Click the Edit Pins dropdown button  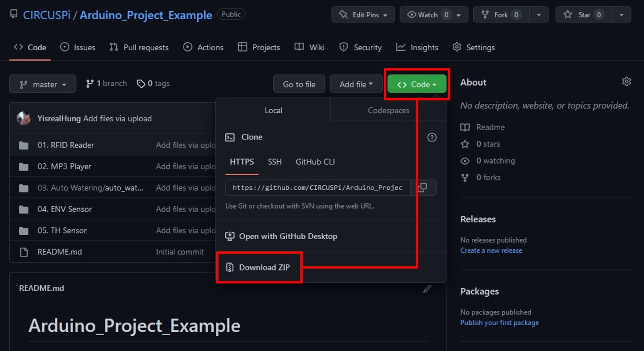pos(363,14)
